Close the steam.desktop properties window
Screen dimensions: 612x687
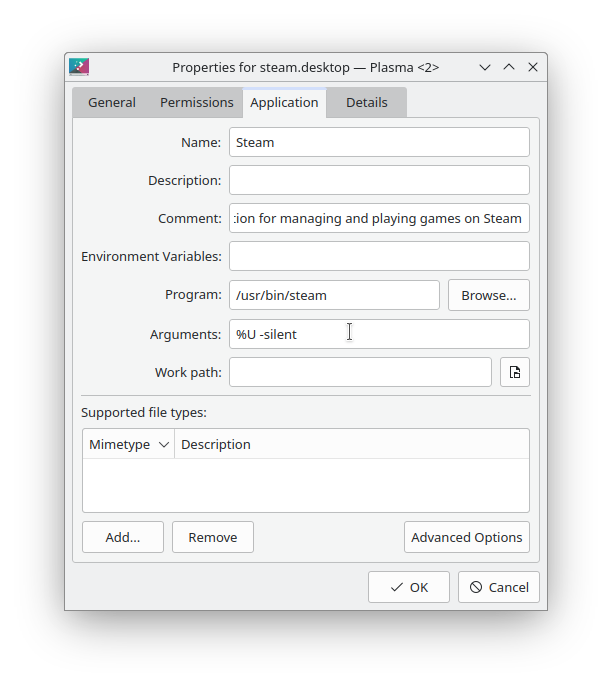pyautogui.click(x=533, y=67)
